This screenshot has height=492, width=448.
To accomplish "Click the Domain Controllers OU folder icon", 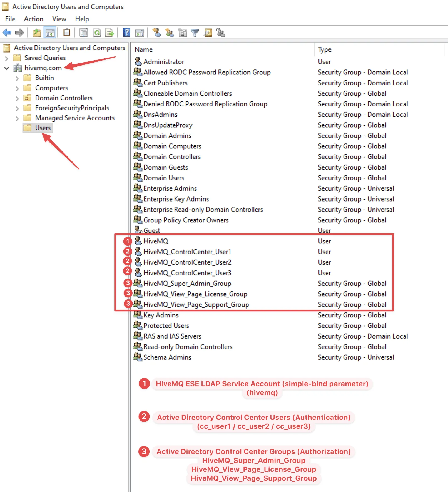I will click(x=28, y=98).
